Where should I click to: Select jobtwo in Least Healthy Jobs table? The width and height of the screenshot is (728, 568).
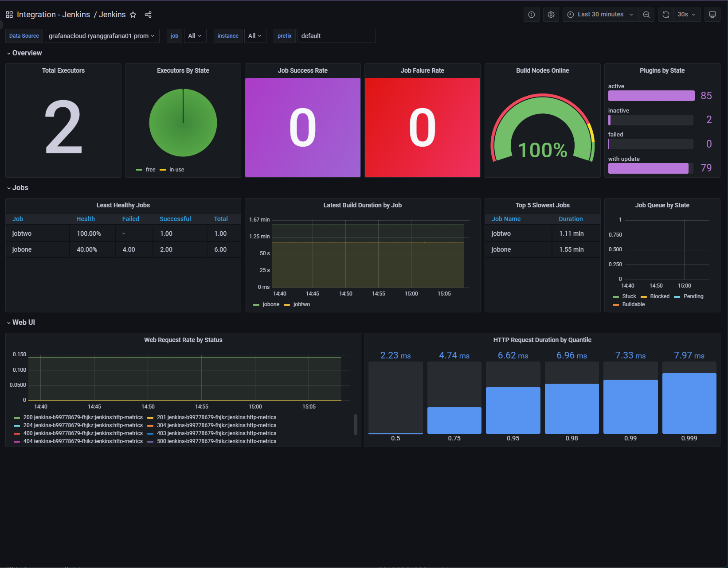[x=22, y=233]
